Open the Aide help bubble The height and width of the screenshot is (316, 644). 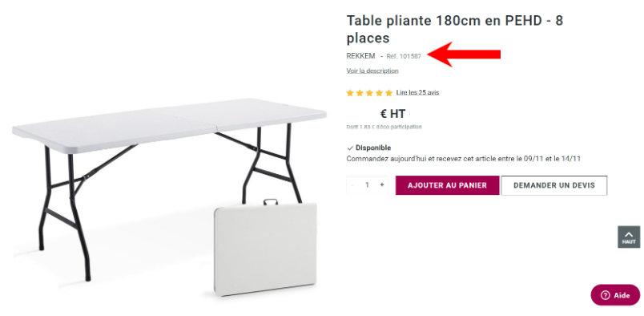coord(615,295)
